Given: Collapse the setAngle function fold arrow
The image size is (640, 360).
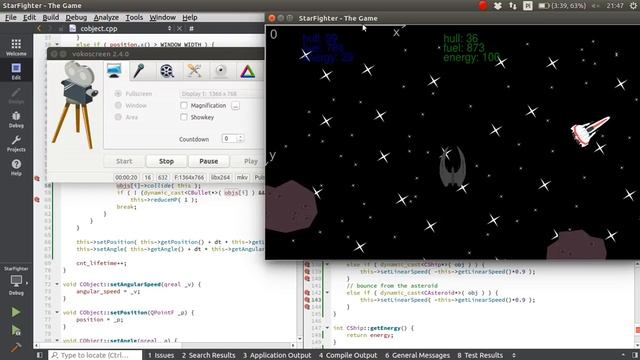Looking at the screenshot, I should pos(57,340).
